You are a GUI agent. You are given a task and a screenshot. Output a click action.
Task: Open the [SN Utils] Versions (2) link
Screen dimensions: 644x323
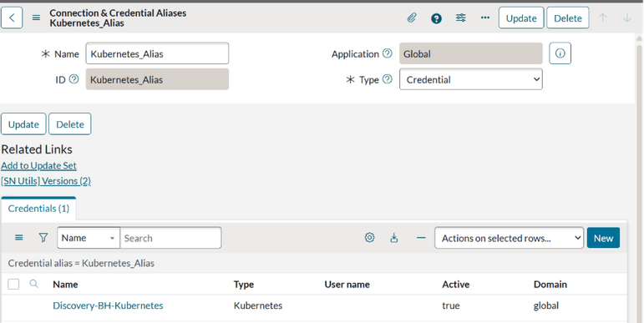tap(46, 181)
